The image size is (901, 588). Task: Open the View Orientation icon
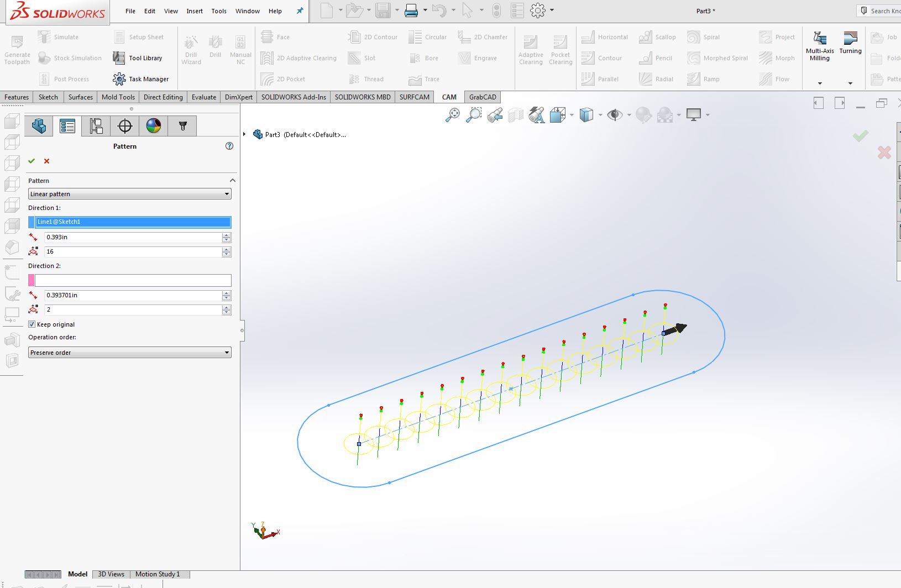tap(557, 115)
